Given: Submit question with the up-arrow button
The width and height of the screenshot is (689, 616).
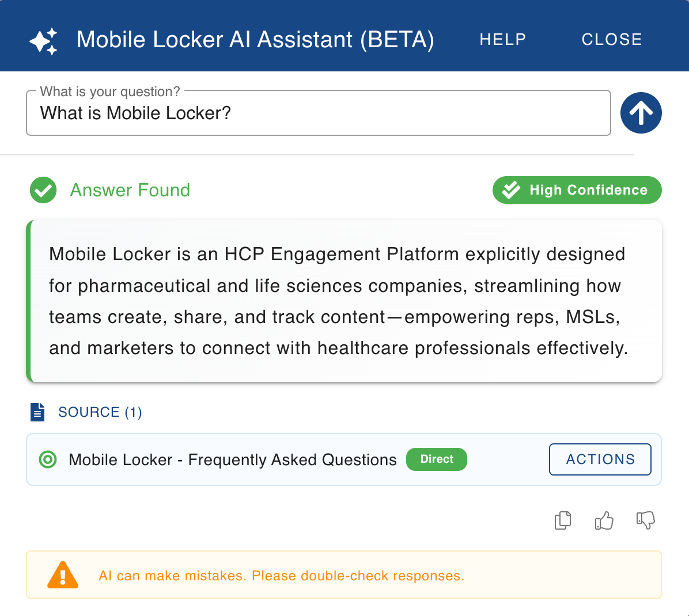Looking at the screenshot, I should point(641,113).
